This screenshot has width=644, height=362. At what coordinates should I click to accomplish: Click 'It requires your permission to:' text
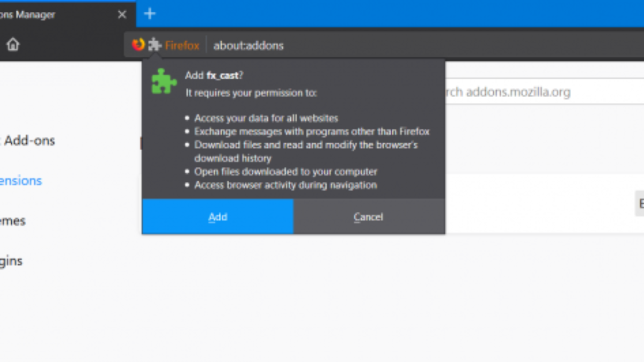[251, 93]
